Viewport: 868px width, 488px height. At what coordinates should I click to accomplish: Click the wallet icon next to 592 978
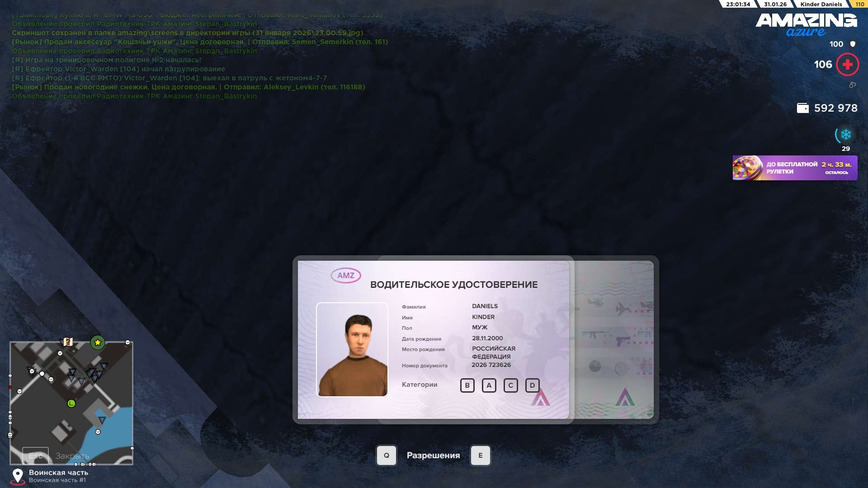(x=802, y=108)
